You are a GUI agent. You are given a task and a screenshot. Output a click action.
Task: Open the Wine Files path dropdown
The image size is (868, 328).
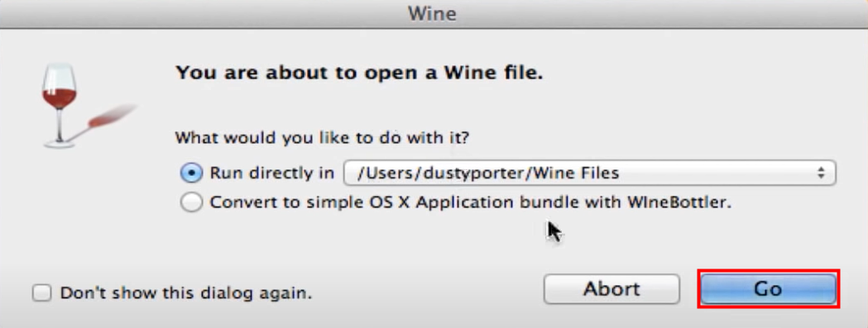click(x=589, y=174)
